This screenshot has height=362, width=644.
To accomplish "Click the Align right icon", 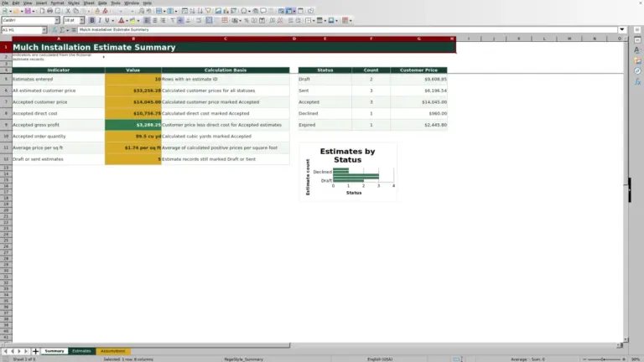I will tap(163, 20).
